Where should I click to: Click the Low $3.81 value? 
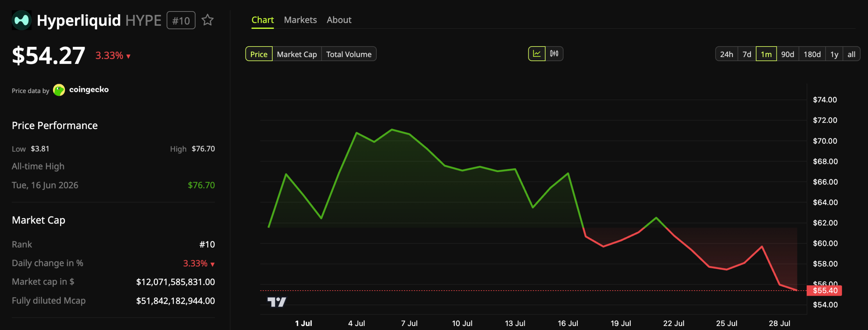tap(40, 149)
